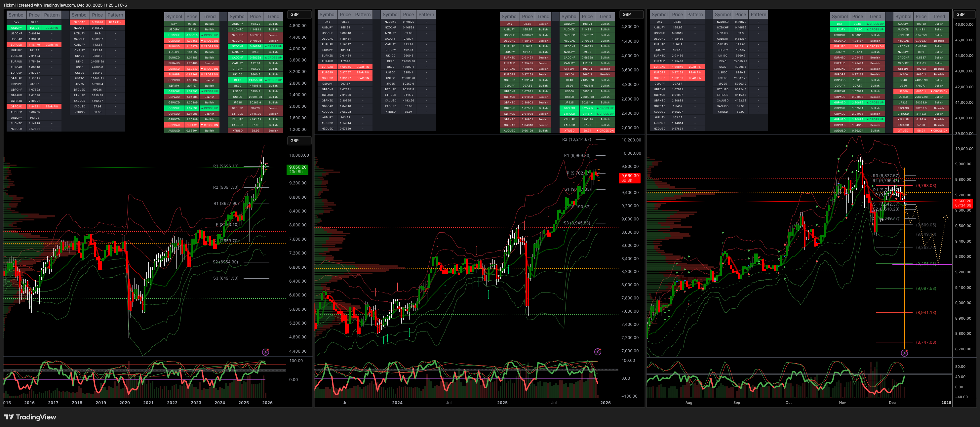Select the GBP currency button above the leftmost price scale

[299, 15]
